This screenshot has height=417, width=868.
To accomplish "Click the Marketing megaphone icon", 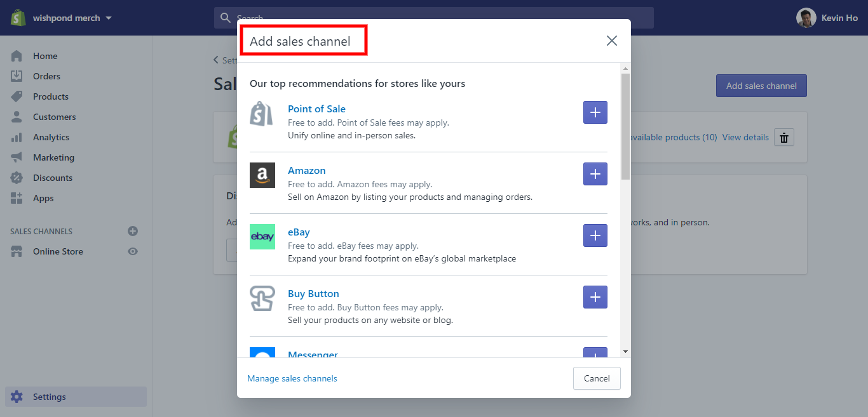I will pos(17,157).
